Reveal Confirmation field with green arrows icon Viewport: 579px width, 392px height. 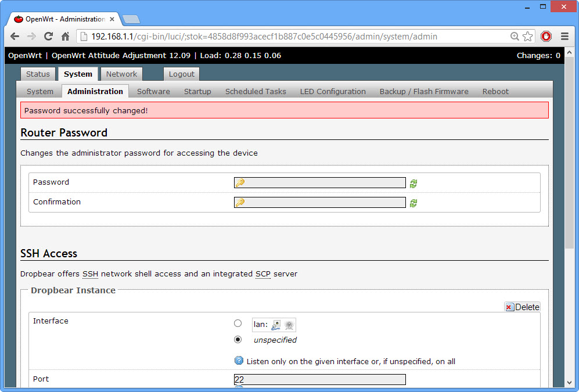pyautogui.click(x=413, y=203)
